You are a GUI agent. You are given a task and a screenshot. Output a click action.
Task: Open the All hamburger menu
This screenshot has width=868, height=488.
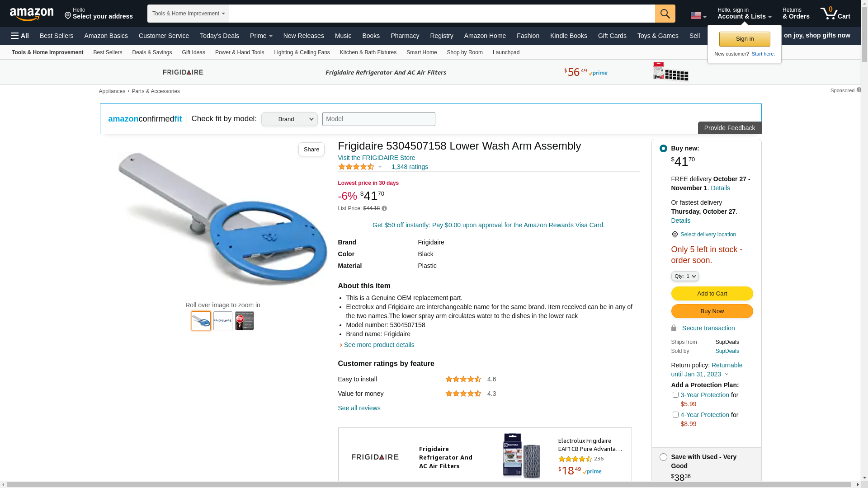pos(20,36)
